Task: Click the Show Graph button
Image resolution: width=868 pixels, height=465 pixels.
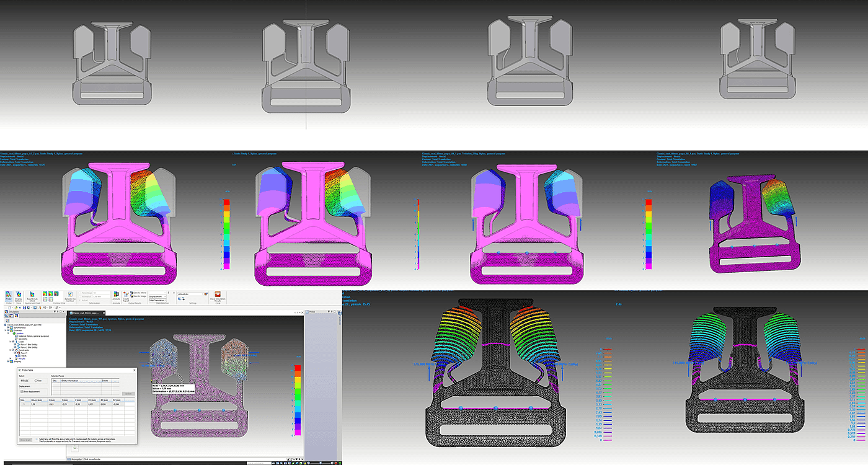Action: pos(25,440)
